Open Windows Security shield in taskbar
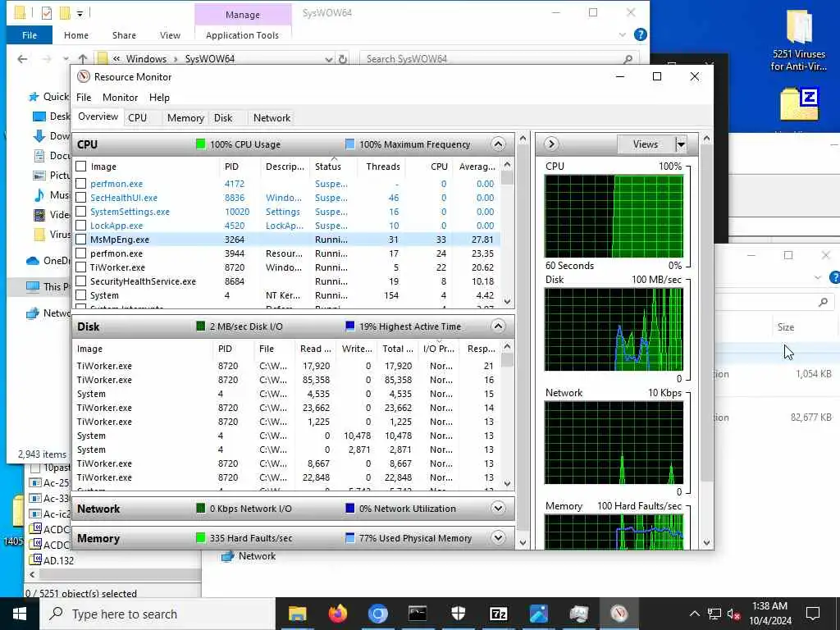Image resolution: width=840 pixels, height=630 pixels. 458,614
